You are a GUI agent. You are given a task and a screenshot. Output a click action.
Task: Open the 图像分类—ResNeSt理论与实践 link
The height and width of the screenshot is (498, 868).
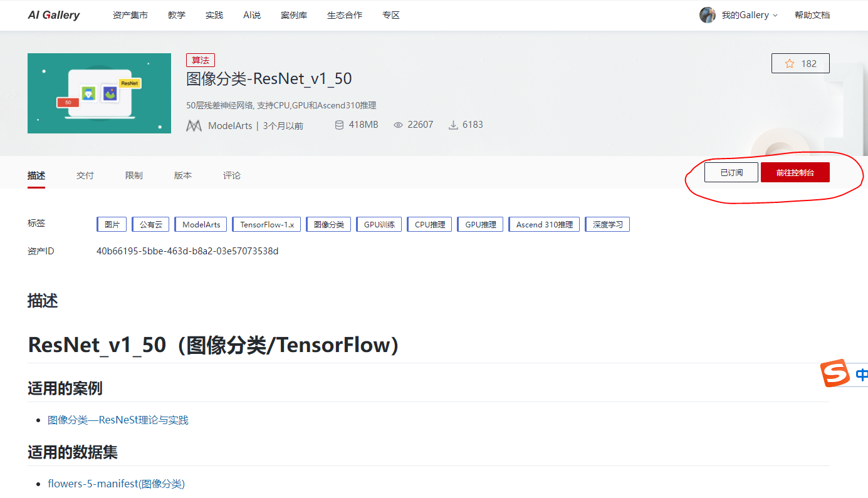pyautogui.click(x=118, y=420)
